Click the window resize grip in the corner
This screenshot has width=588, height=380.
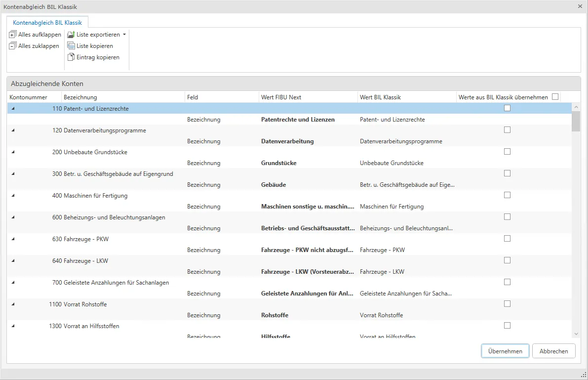point(584,375)
